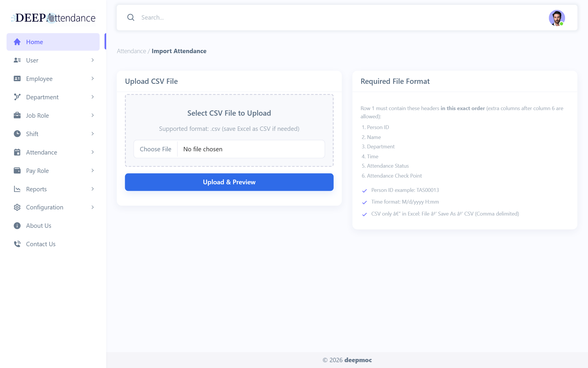Expand the Attendance menu chevron
This screenshot has width=588, height=368.
(93, 152)
